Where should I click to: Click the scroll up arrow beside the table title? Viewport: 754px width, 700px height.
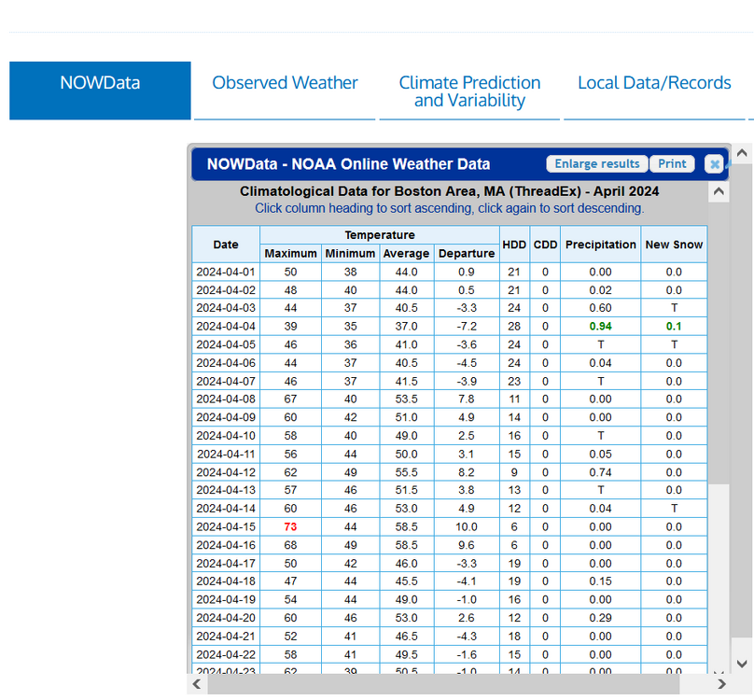coord(719,191)
